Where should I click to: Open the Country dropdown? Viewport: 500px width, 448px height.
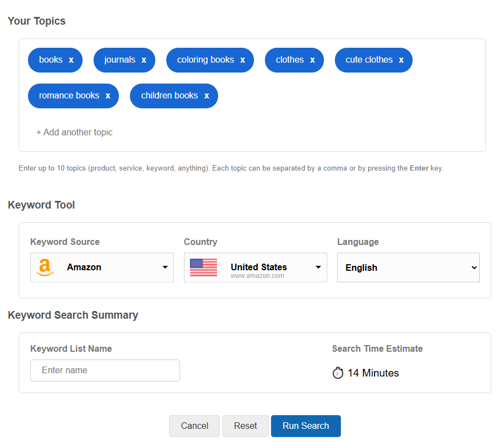(x=255, y=267)
